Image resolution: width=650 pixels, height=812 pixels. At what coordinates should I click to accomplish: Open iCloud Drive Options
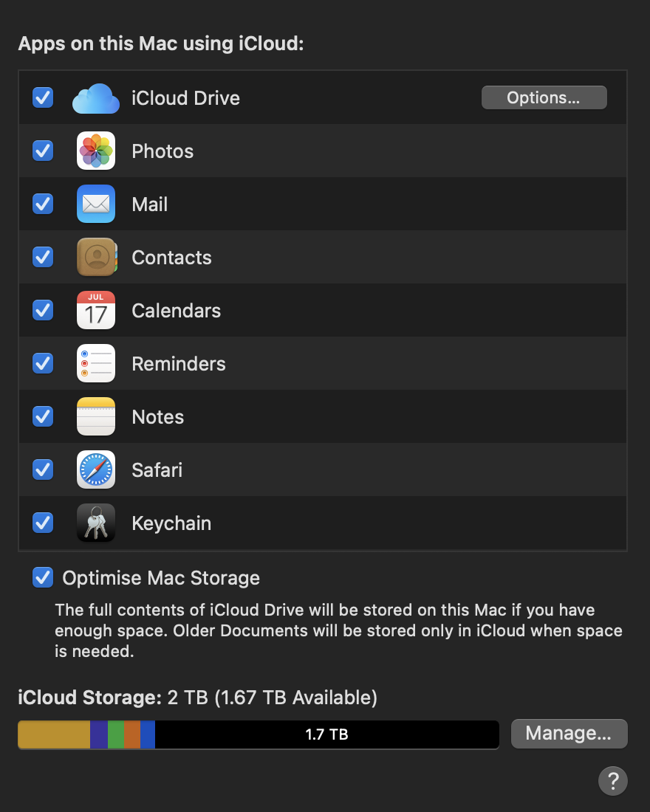tap(544, 97)
